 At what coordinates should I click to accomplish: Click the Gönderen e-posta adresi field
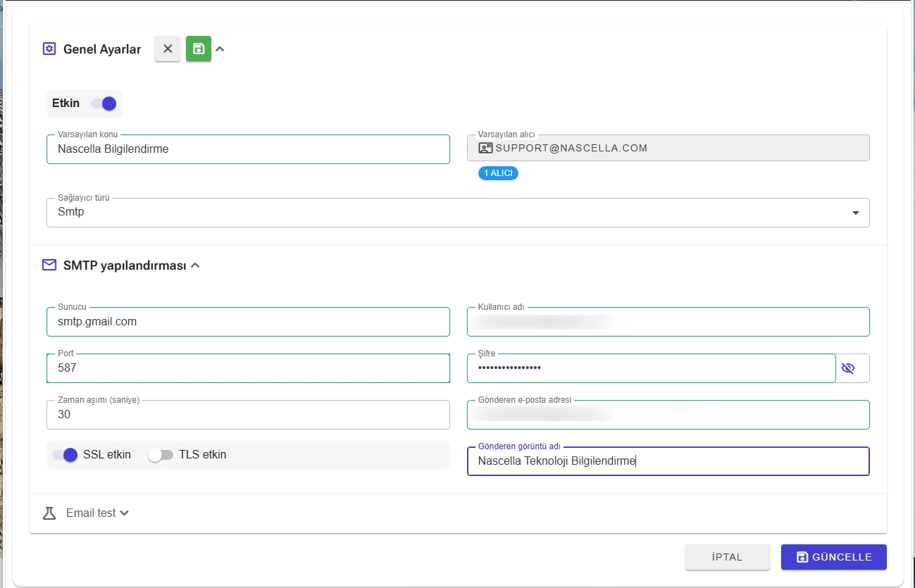click(x=668, y=415)
